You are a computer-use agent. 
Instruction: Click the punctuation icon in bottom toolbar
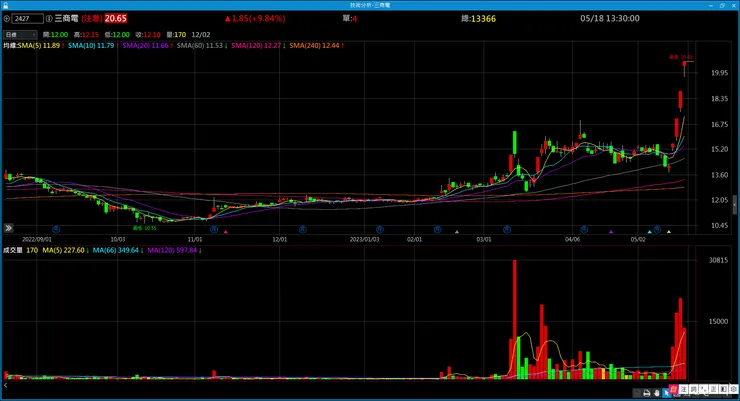click(703, 389)
